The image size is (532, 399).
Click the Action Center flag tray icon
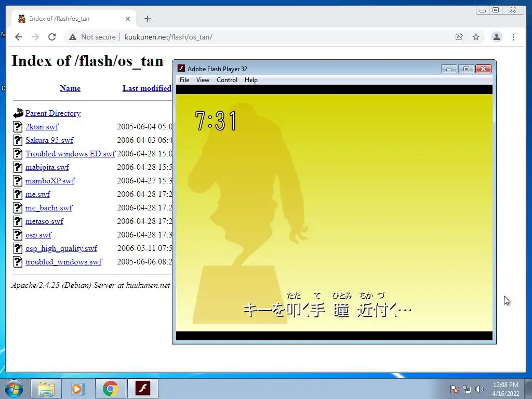pyautogui.click(x=454, y=389)
